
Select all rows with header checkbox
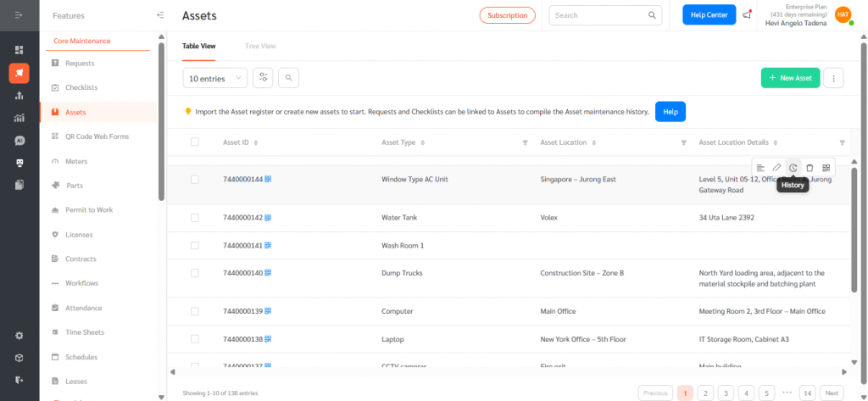tap(195, 142)
